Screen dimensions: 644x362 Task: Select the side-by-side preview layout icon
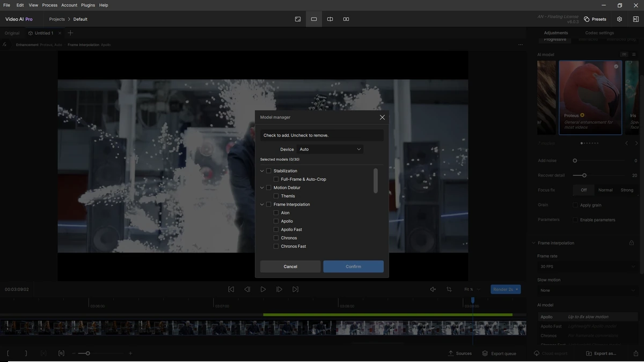coord(346,19)
